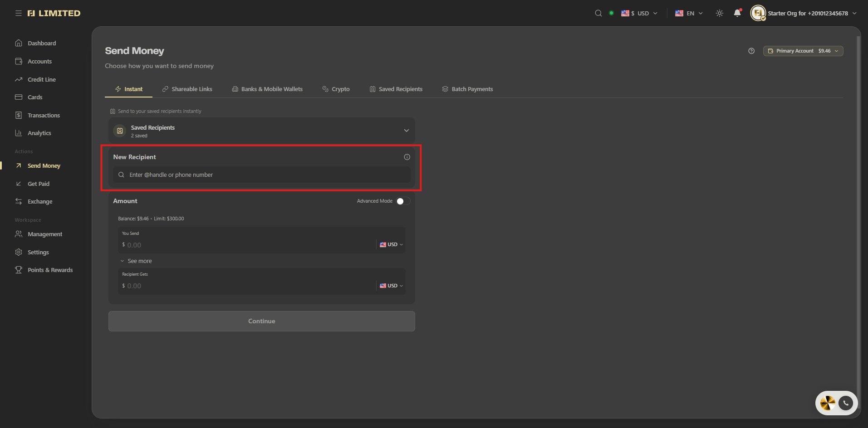This screenshot has width=868, height=428.
Task: Open the Batch Payments tab
Action: [467, 89]
